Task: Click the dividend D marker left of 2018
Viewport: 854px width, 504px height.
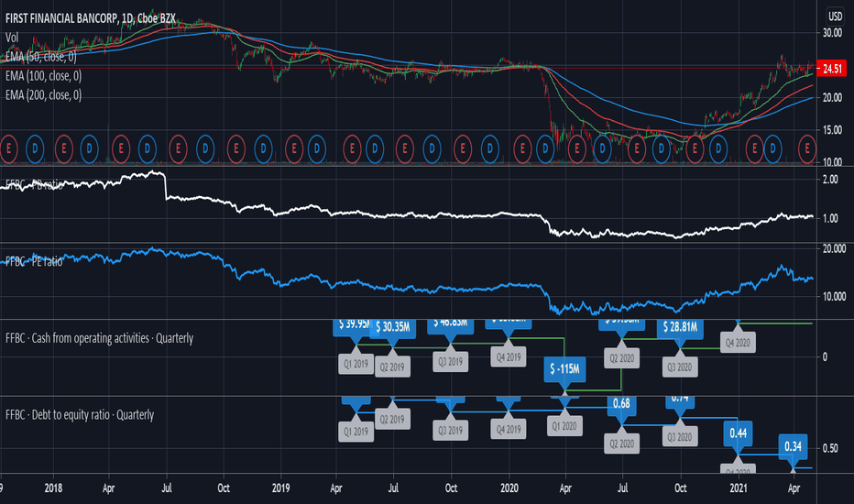Action: coord(35,148)
